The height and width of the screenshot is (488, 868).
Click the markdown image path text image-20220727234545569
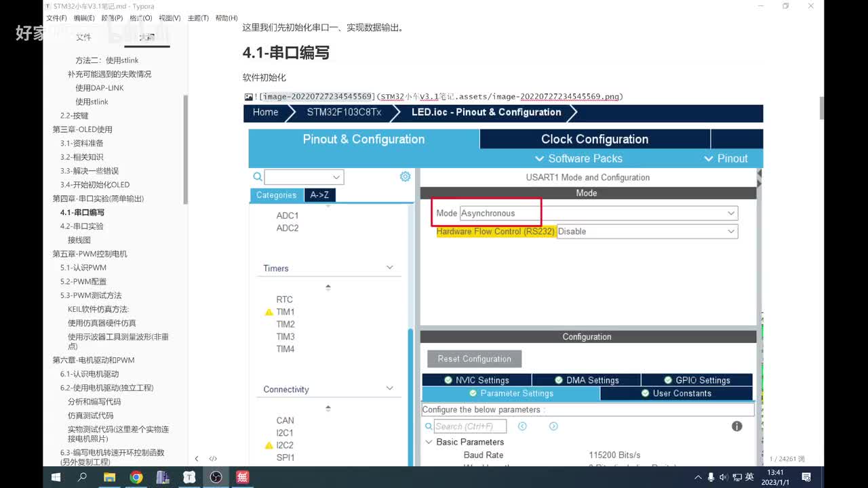(x=318, y=97)
